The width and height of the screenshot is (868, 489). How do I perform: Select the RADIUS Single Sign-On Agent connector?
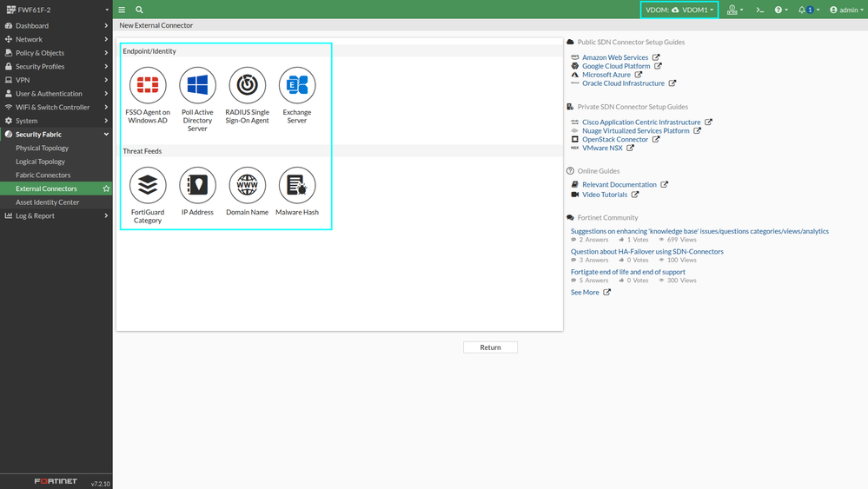pyautogui.click(x=248, y=96)
